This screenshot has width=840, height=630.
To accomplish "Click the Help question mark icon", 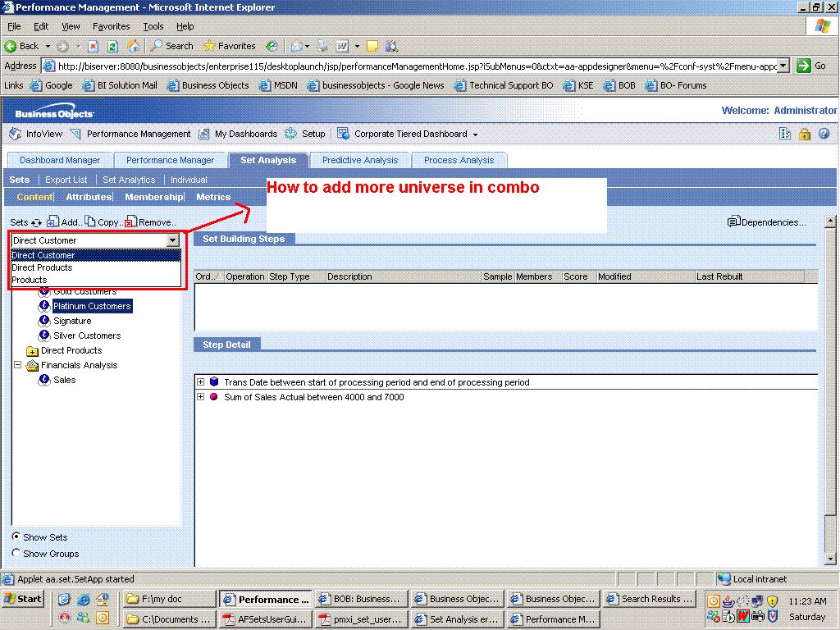I will (824, 134).
